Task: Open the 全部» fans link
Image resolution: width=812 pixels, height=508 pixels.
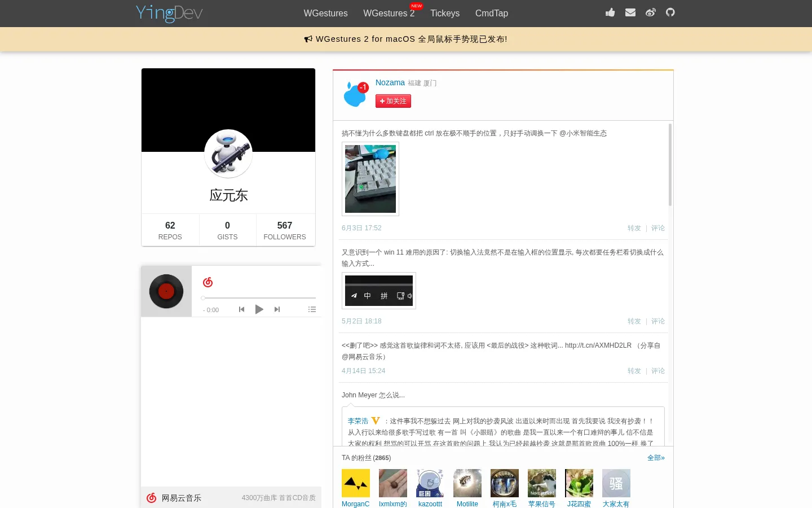Action: (x=656, y=458)
